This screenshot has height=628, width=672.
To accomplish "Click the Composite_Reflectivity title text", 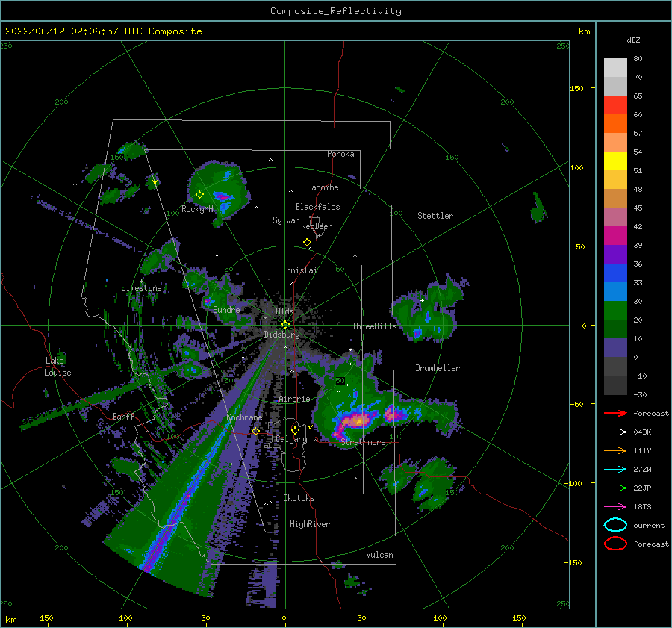I will click(336, 11).
